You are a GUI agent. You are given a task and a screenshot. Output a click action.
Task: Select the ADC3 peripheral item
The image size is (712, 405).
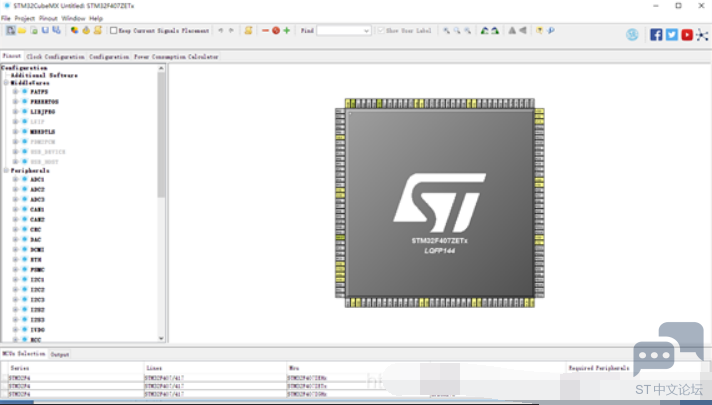click(37, 199)
